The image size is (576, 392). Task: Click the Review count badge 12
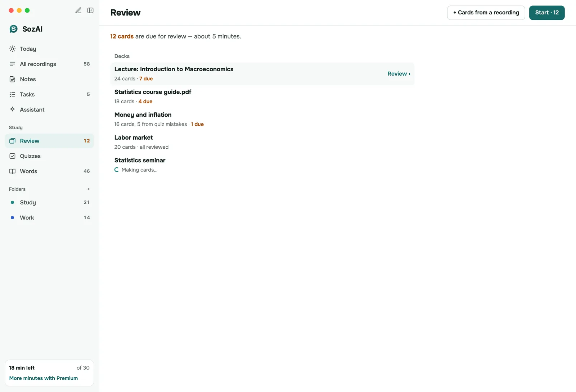pyautogui.click(x=87, y=141)
